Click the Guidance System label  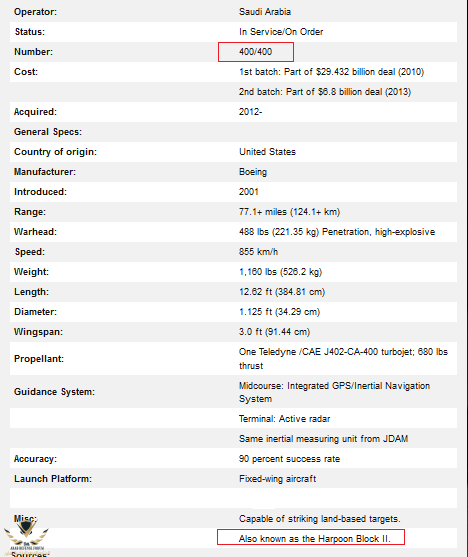(54, 392)
